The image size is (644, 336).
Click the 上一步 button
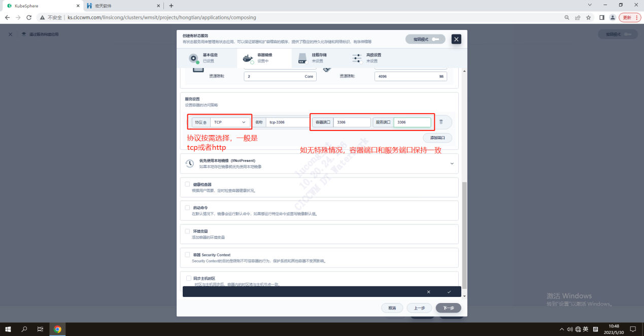point(419,308)
